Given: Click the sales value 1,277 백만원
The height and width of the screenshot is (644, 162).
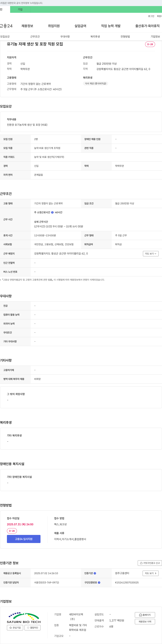Looking at the screenshot, I should point(117,620).
